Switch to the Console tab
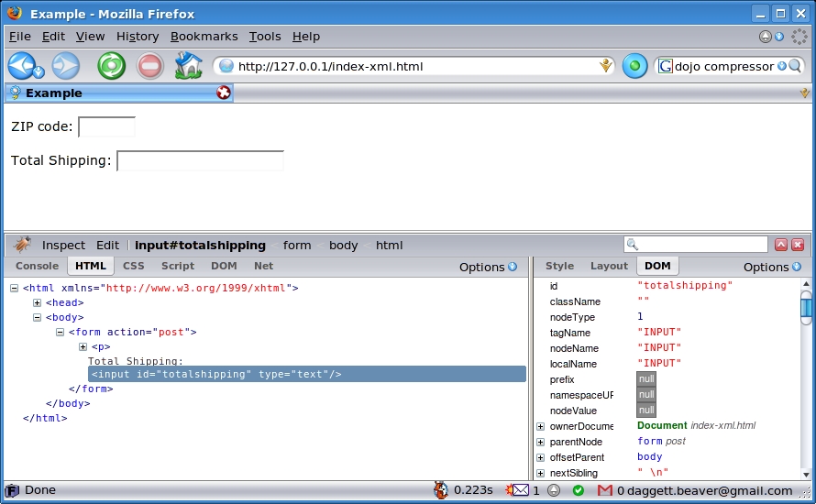The image size is (816, 504). pyautogui.click(x=37, y=266)
